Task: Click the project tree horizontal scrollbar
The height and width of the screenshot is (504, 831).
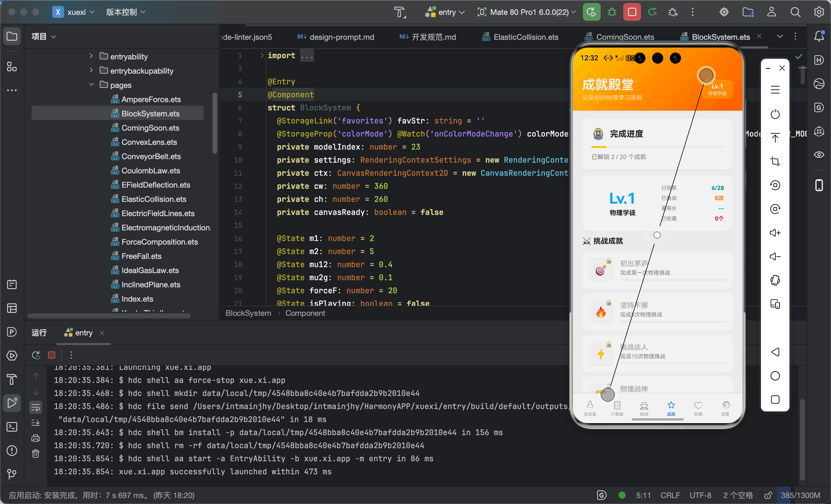Action: (109, 316)
